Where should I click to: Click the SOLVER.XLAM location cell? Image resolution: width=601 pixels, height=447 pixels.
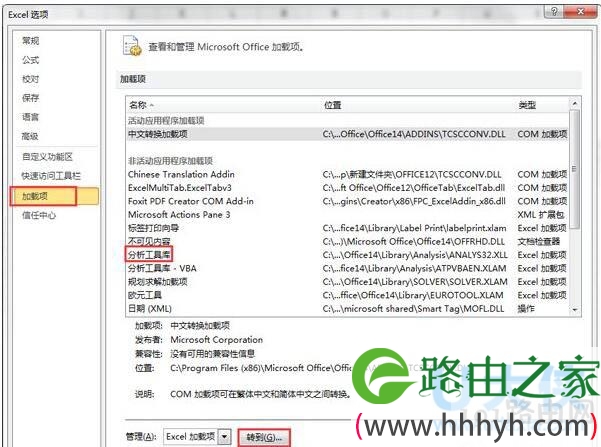(415, 282)
